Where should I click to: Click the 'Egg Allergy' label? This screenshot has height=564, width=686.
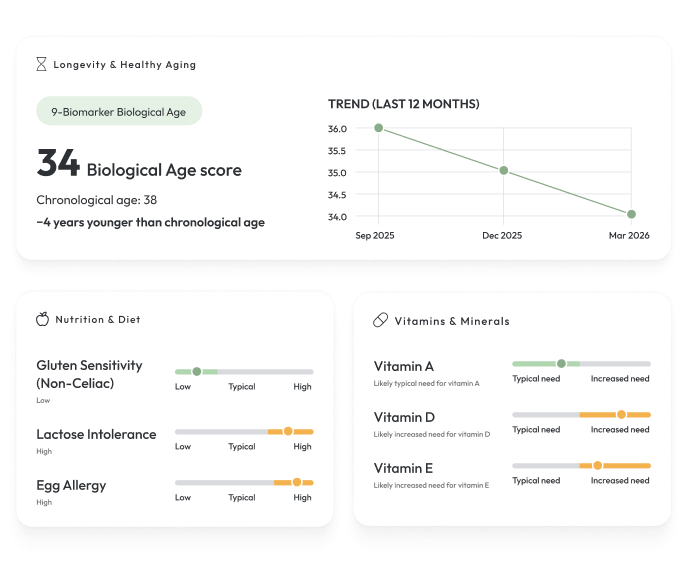71,486
